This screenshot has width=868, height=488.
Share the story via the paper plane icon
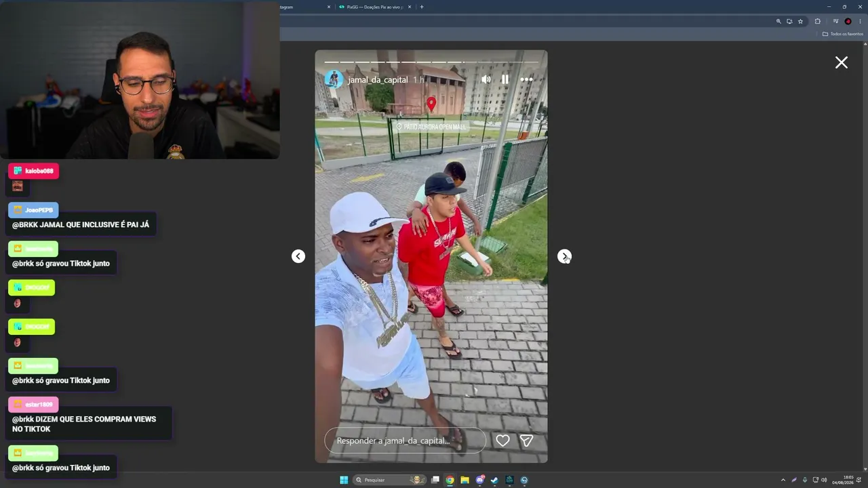pyautogui.click(x=526, y=441)
